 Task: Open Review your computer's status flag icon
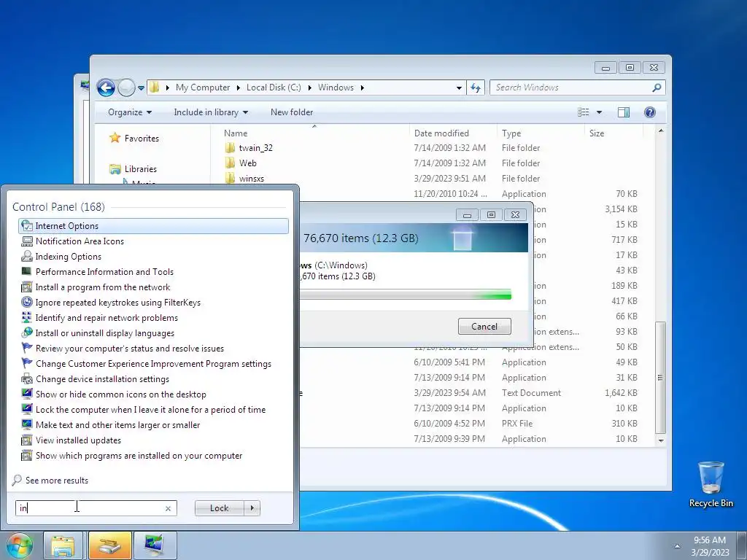27,348
